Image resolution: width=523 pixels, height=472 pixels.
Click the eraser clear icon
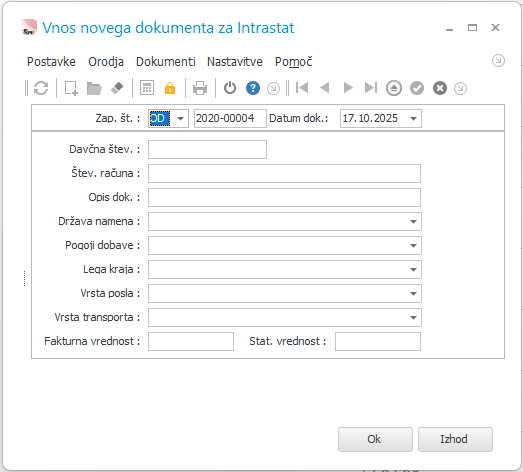[117, 88]
